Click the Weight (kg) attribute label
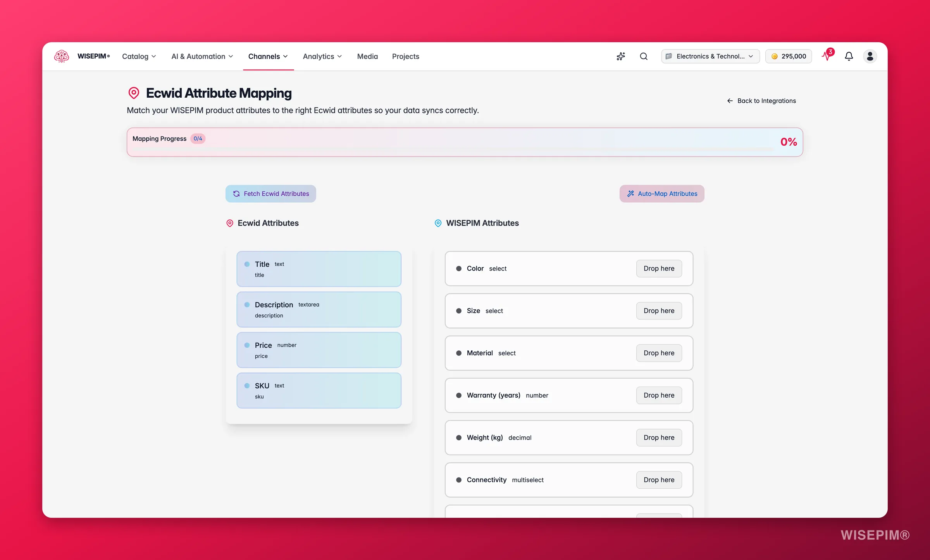 pos(485,438)
